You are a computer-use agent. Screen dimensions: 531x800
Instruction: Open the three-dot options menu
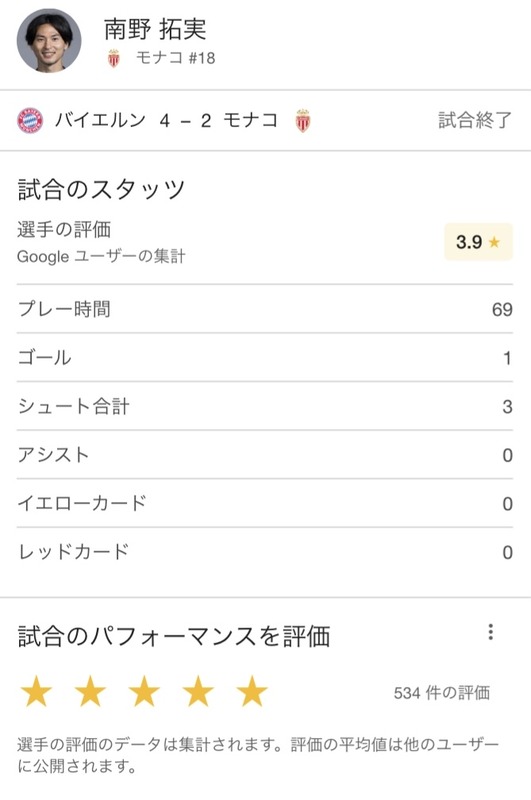491,632
